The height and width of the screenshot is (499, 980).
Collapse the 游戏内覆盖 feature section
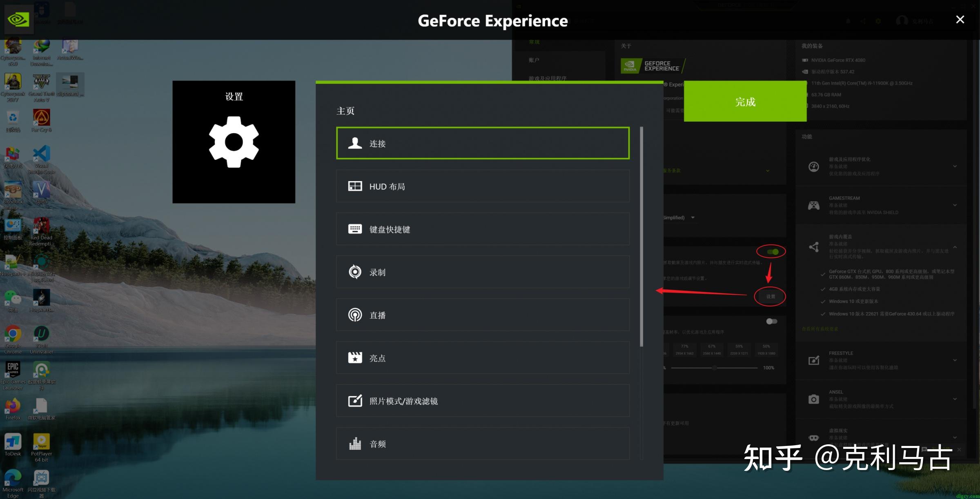point(955,247)
